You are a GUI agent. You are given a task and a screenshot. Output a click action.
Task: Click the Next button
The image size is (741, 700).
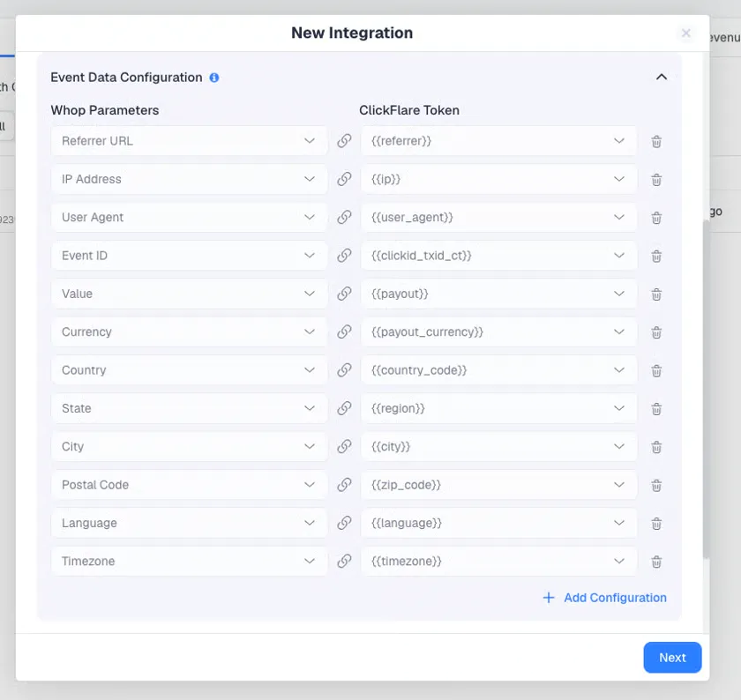pyautogui.click(x=672, y=658)
